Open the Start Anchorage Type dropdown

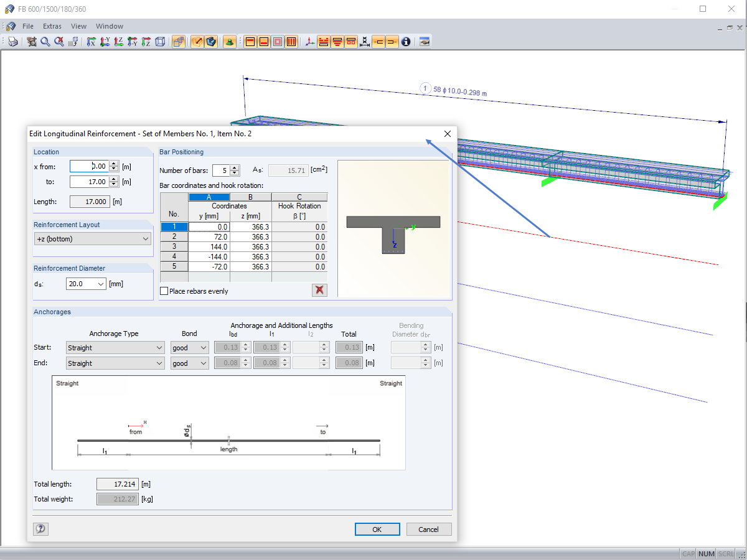click(x=115, y=347)
